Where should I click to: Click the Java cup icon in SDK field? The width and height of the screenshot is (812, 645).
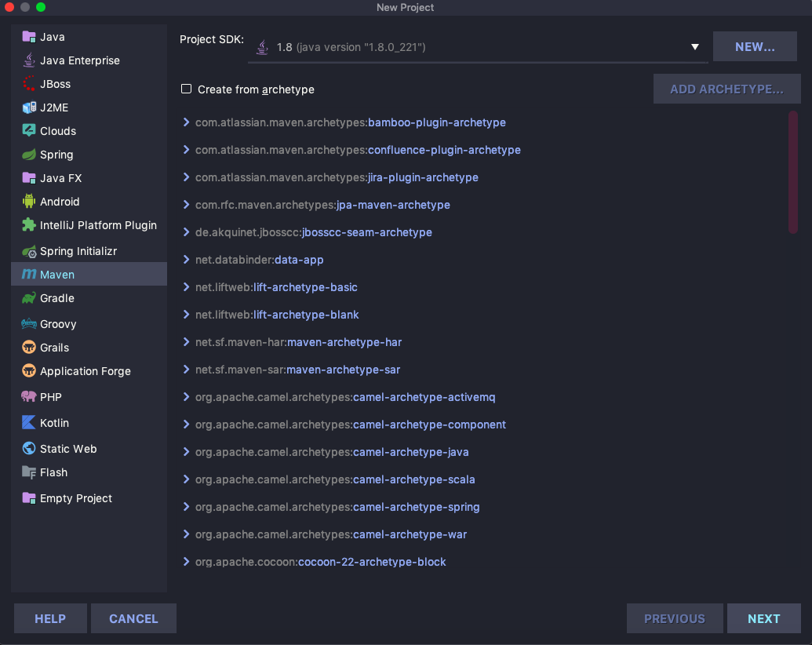pyautogui.click(x=263, y=47)
